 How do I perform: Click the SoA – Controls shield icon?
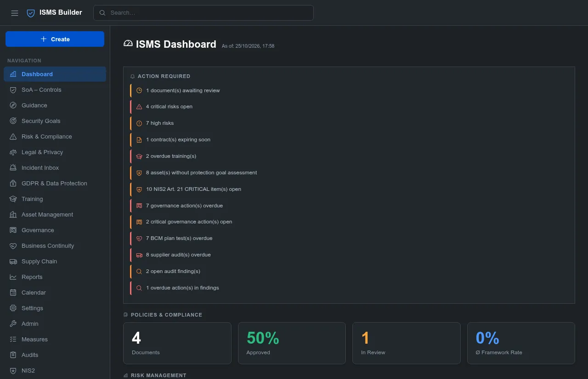point(13,90)
